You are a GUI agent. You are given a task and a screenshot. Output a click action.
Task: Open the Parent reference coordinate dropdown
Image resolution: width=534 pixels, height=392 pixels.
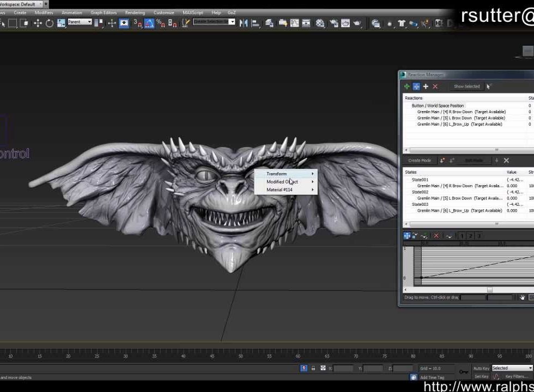(80, 22)
